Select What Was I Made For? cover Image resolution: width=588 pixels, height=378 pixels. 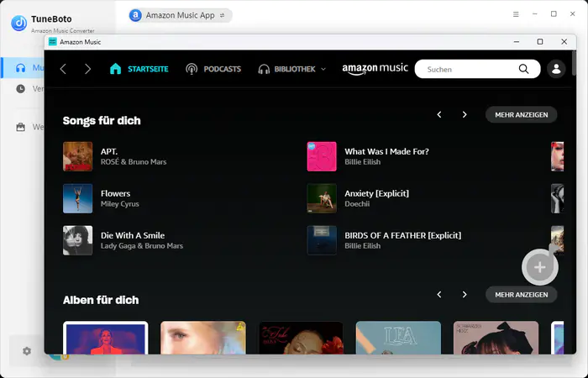click(x=322, y=156)
